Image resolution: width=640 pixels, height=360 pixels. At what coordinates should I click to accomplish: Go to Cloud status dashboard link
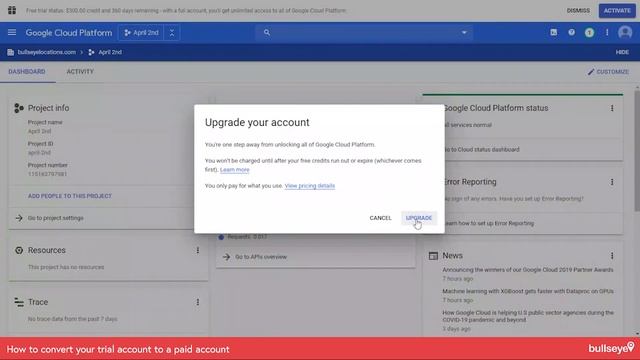click(482, 149)
